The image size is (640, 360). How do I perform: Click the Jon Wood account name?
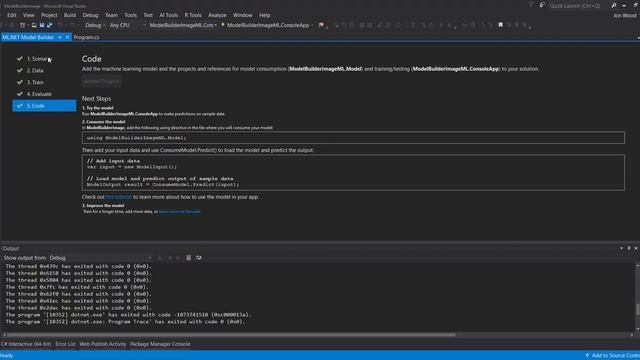click(625, 16)
